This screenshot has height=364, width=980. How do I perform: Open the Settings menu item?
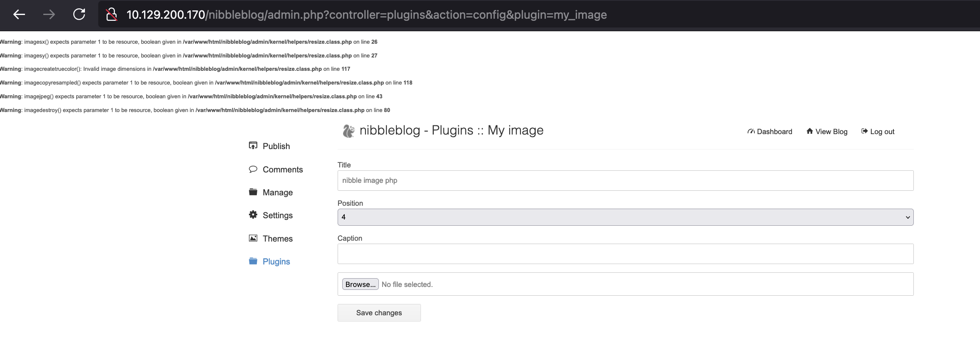click(x=278, y=215)
